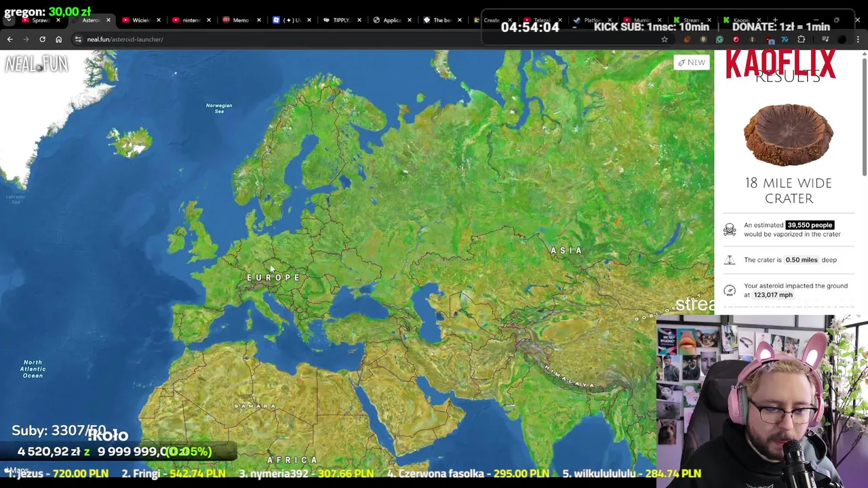Open the Extensions puzzle-piece menu

[x=801, y=39]
